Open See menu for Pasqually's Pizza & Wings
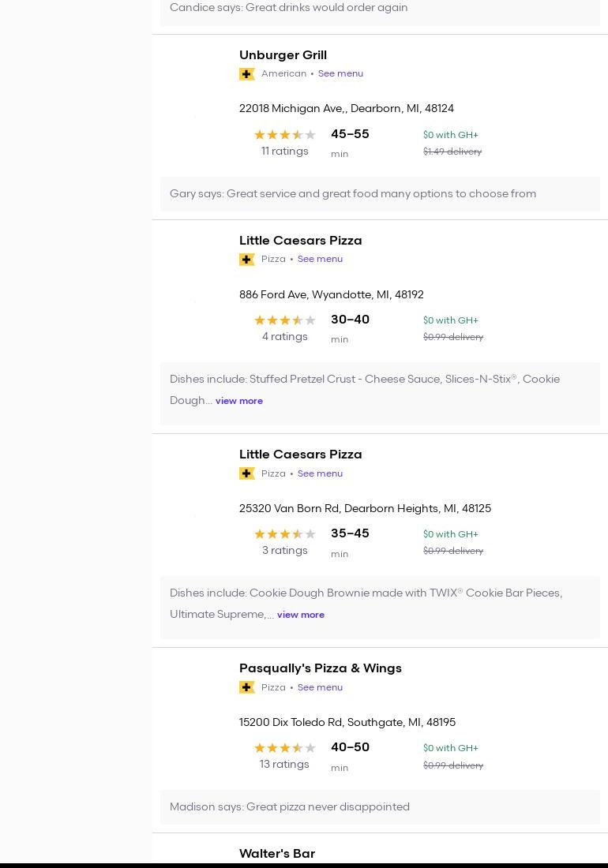 pyautogui.click(x=320, y=687)
